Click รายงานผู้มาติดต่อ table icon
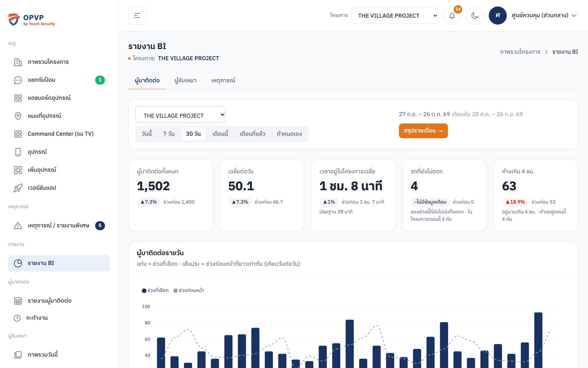The image size is (588, 368). coord(18,301)
